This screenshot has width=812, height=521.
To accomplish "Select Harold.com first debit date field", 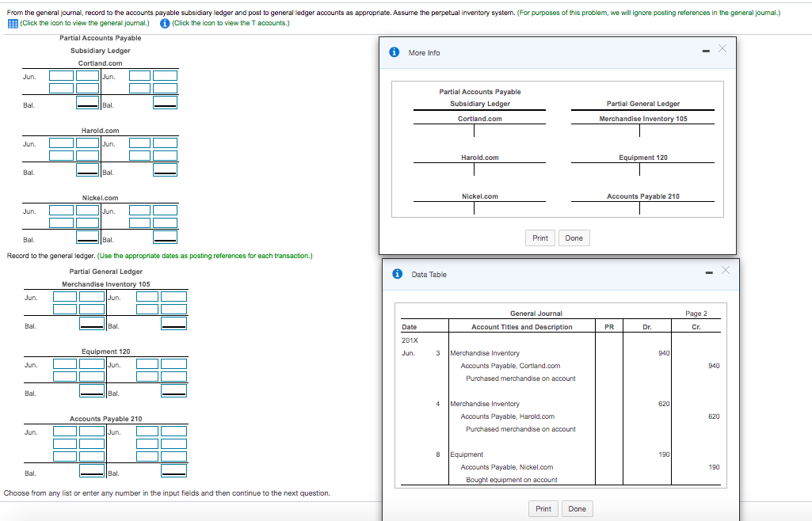I will coord(61,143).
